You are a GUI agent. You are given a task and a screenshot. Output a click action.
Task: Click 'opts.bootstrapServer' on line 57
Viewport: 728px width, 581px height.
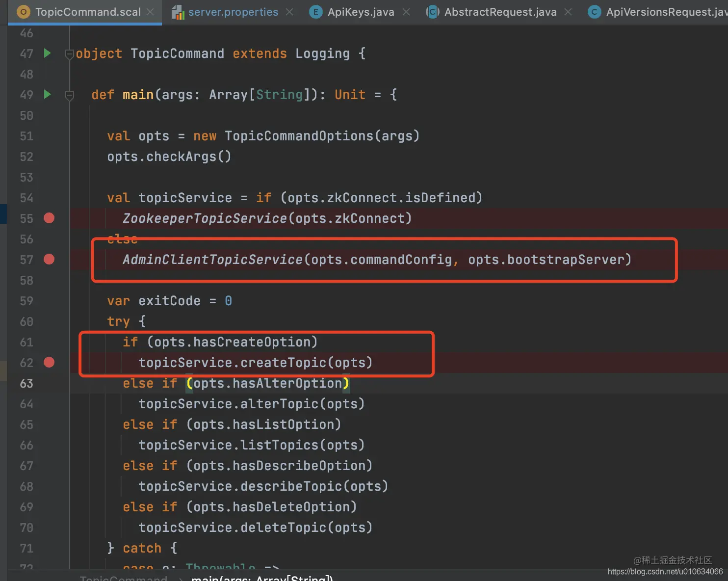(x=546, y=260)
